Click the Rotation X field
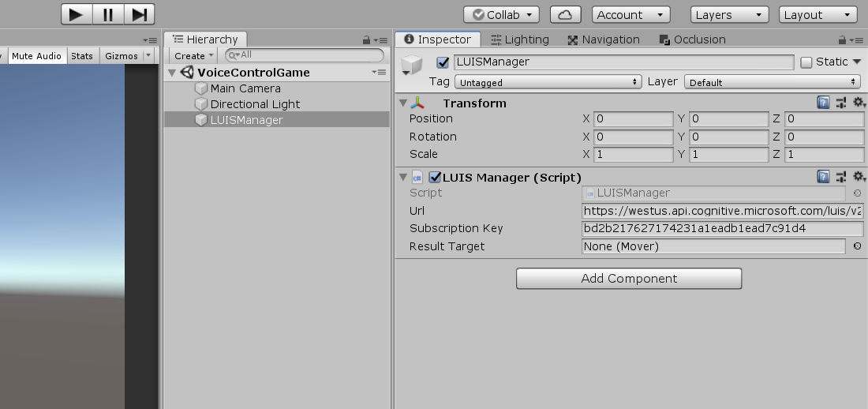The image size is (868, 409). pyautogui.click(x=634, y=137)
